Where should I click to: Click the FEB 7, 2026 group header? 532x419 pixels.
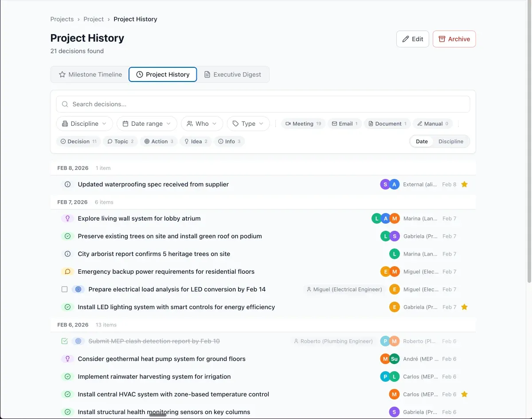(263, 202)
